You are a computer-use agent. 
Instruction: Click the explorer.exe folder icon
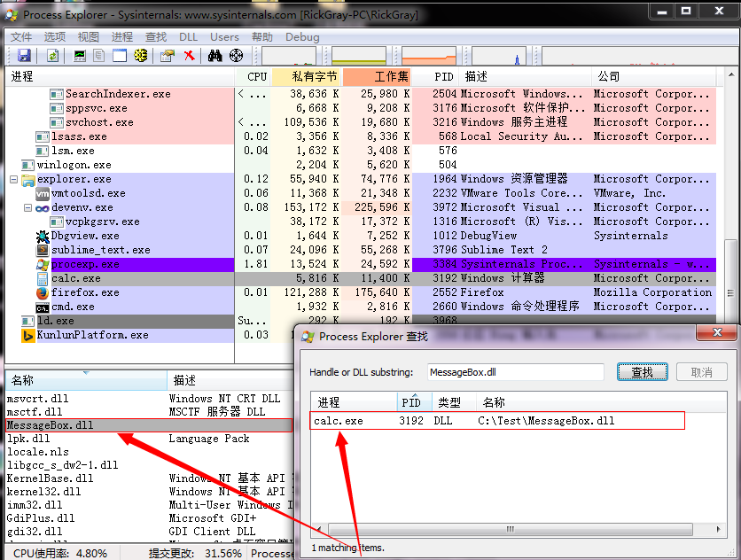(28, 180)
